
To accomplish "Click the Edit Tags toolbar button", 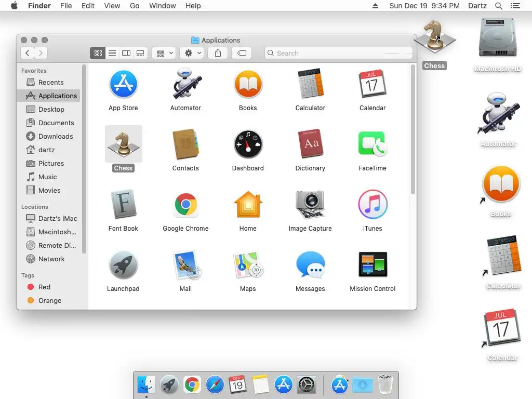I will tap(242, 53).
